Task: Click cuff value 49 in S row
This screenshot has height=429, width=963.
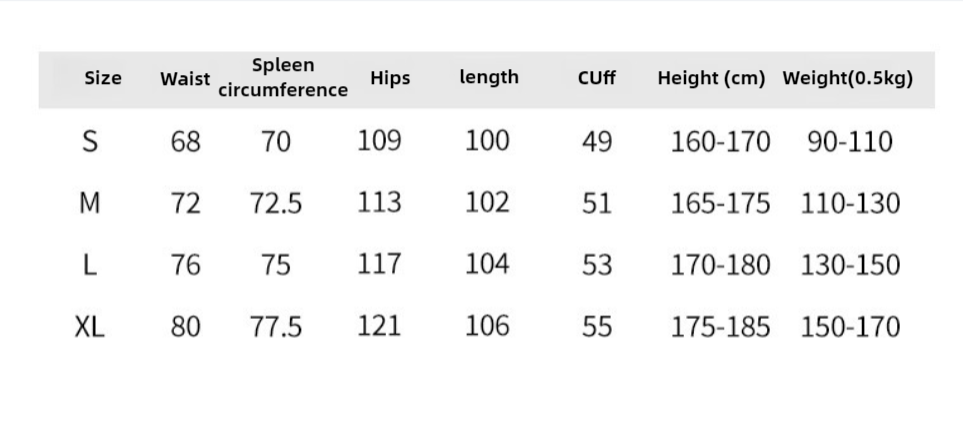Action: pyautogui.click(x=597, y=142)
